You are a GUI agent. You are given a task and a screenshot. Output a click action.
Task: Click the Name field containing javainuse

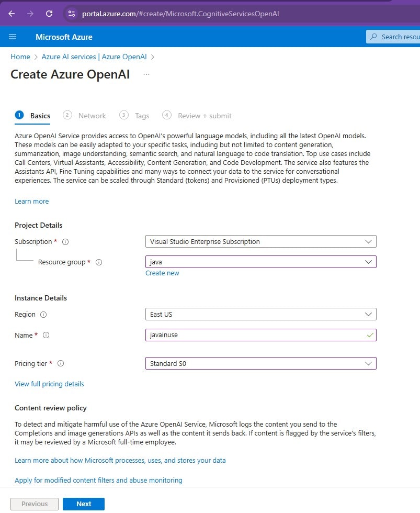tap(261, 335)
